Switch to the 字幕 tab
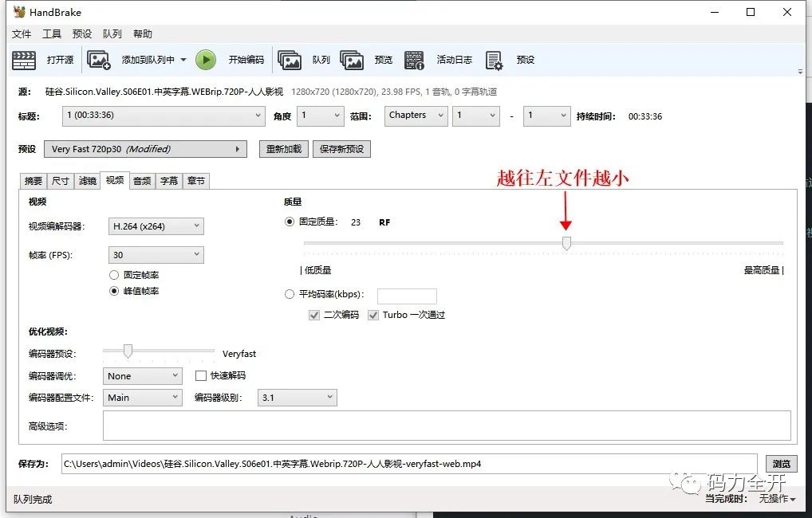Image resolution: width=812 pixels, height=518 pixels. point(169,181)
